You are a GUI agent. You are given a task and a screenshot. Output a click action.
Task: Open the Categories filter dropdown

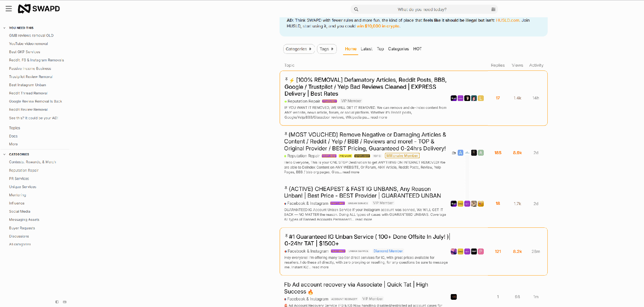coord(299,49)
